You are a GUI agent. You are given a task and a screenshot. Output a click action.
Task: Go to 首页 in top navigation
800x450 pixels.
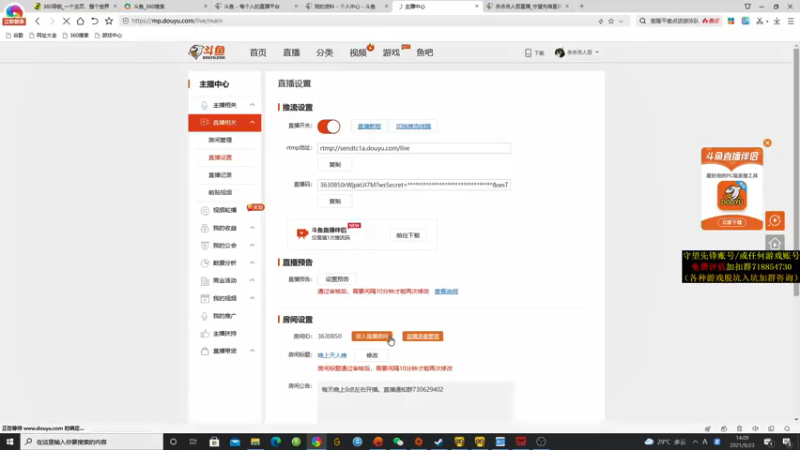coord(258,53)
